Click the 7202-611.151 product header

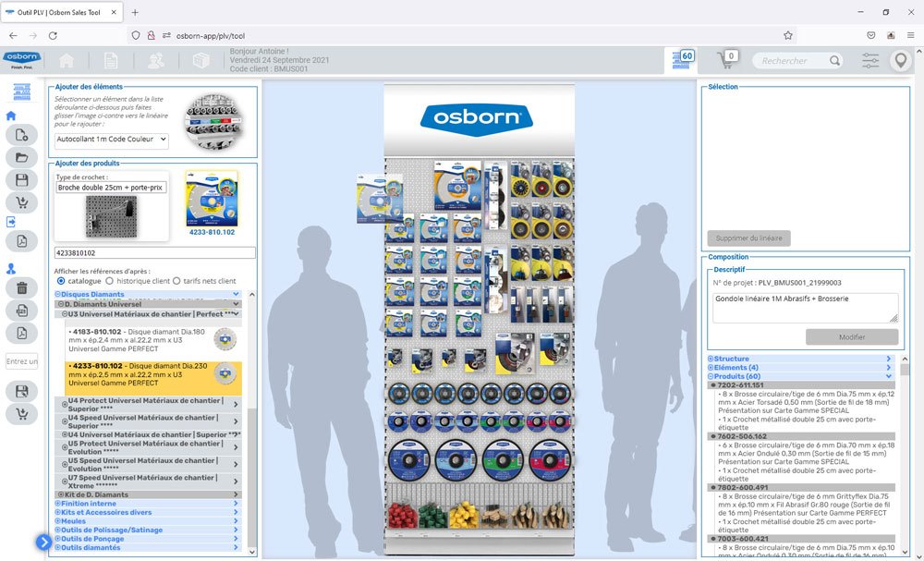tap(801, 384)
